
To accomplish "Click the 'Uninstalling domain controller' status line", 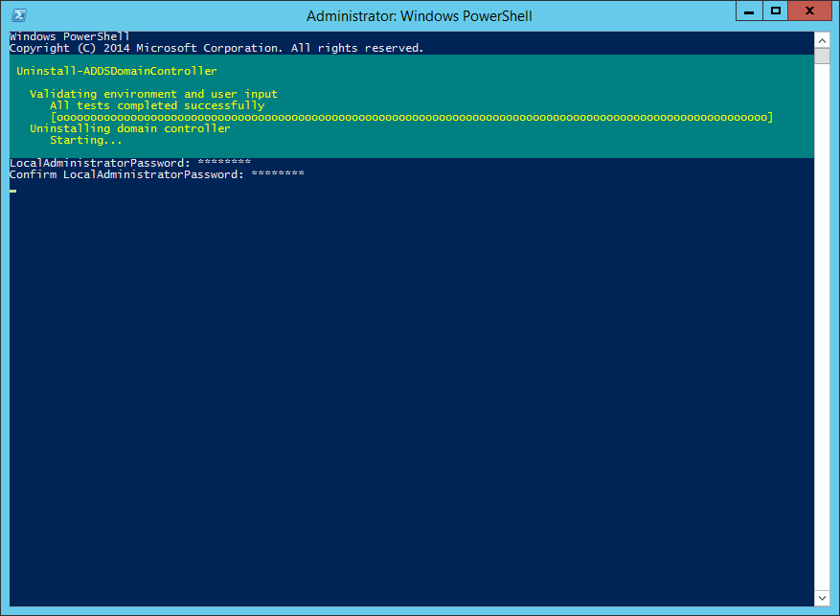I will click(130, 128).
